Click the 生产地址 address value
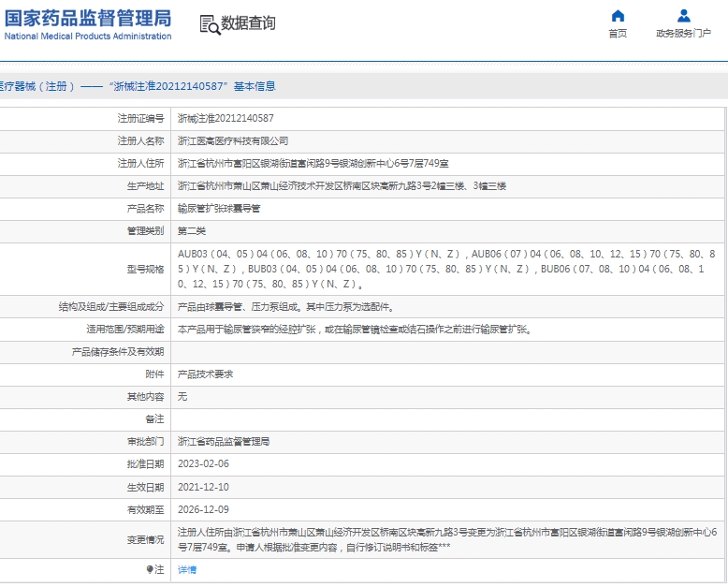 (342, 186)
